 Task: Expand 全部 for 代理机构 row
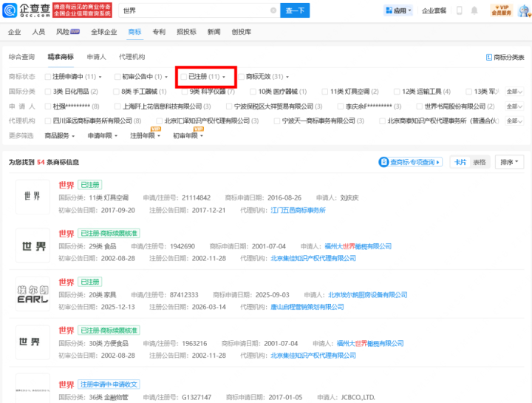(514, 121)
